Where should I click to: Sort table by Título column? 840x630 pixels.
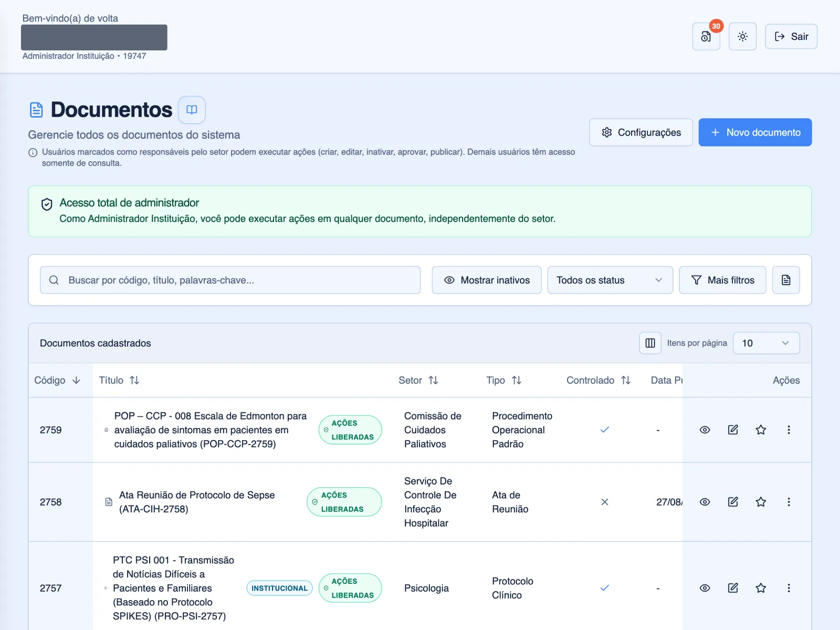119,380
